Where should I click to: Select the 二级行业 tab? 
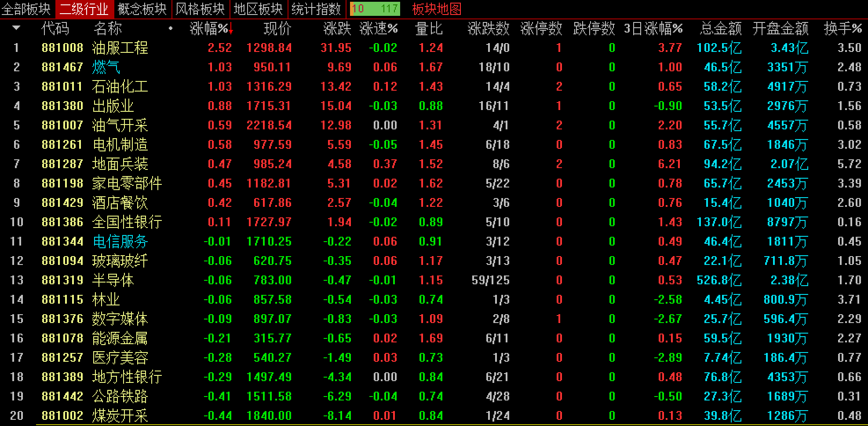point(84,9)
